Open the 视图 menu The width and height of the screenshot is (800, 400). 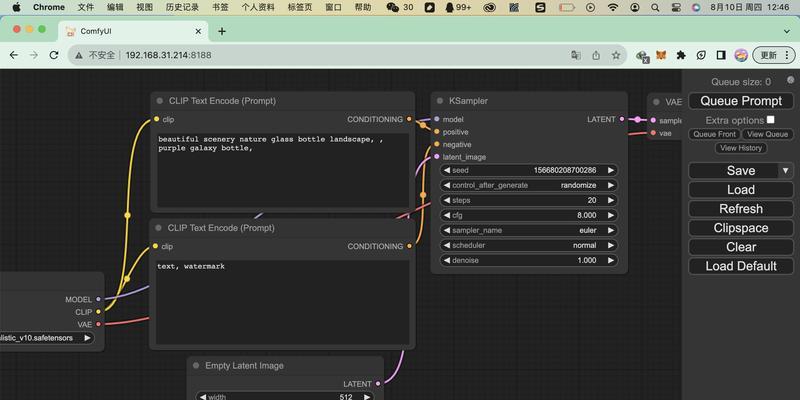click(144, 7)
